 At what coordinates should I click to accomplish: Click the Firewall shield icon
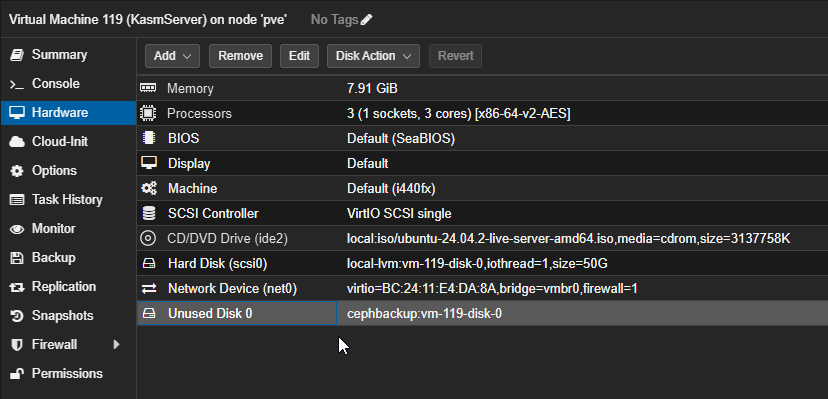click(x=17, y=345)
